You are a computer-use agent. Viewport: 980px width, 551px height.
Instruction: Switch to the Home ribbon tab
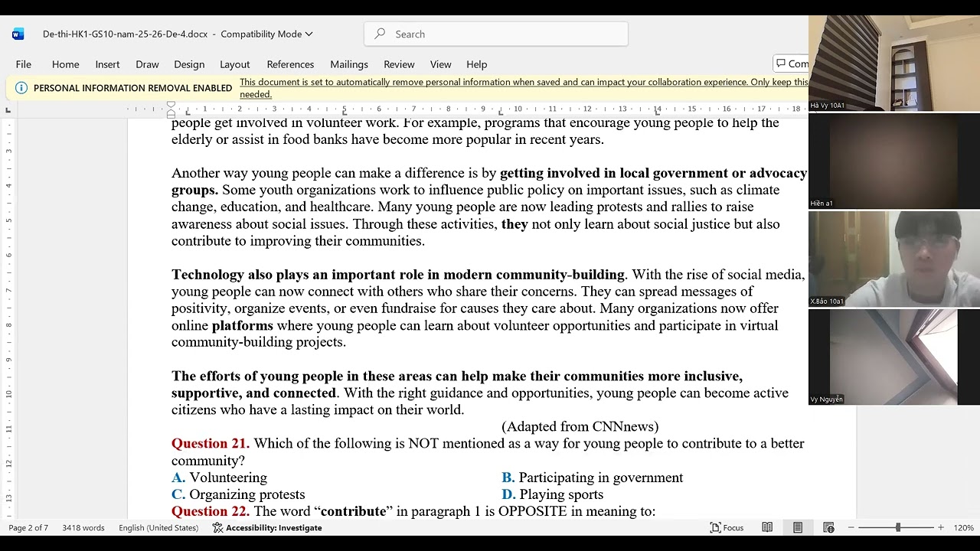(x=65, y=64)
